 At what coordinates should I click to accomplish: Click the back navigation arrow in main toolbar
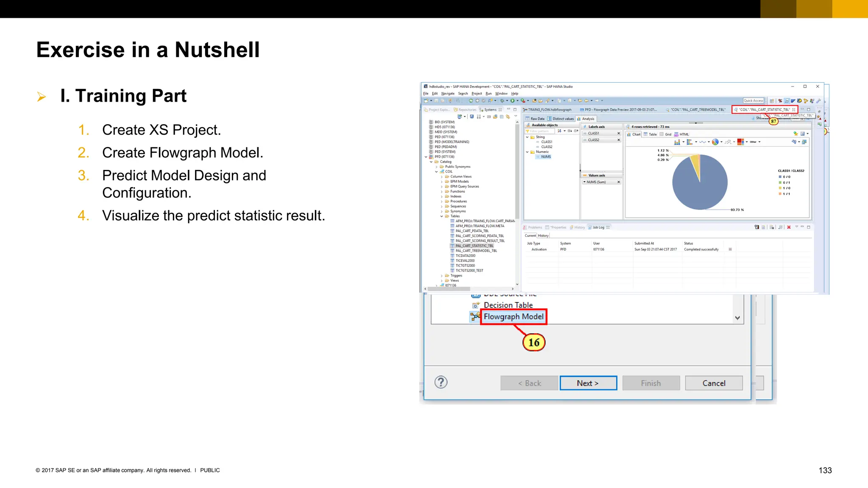pyautogui.click(x=587, y=101)
